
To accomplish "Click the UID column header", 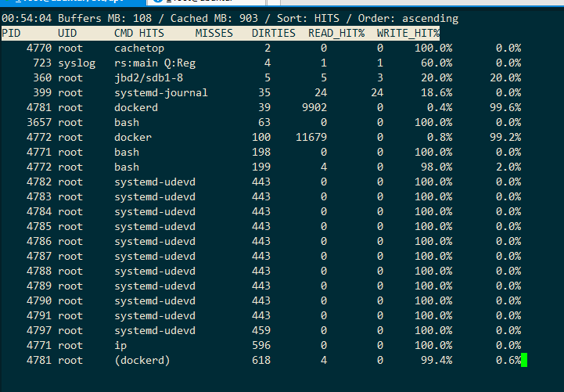I will click(67, 33).
